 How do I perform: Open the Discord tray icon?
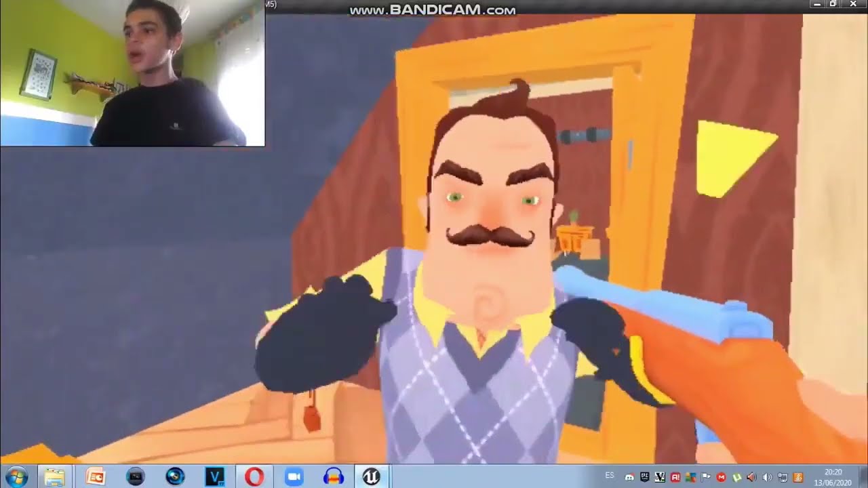(629, 477)
